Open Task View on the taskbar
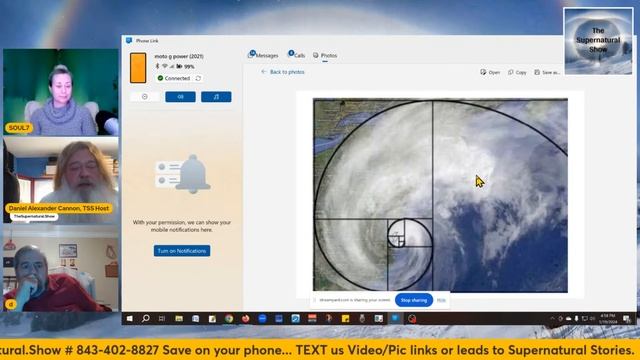This screenshot has height=360, width=640. 162,319
